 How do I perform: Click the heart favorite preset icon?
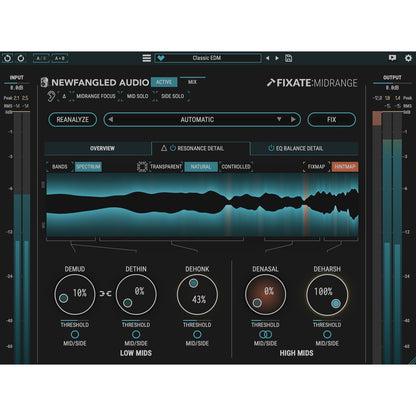tap(161, 58)
